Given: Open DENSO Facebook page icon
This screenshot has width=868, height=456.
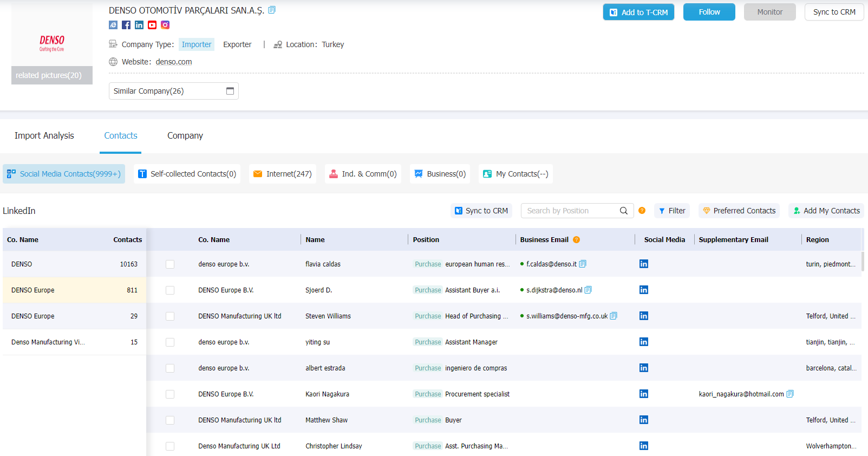Looking at the screenshot, I should pyautogui.click(x=126, y=25).
